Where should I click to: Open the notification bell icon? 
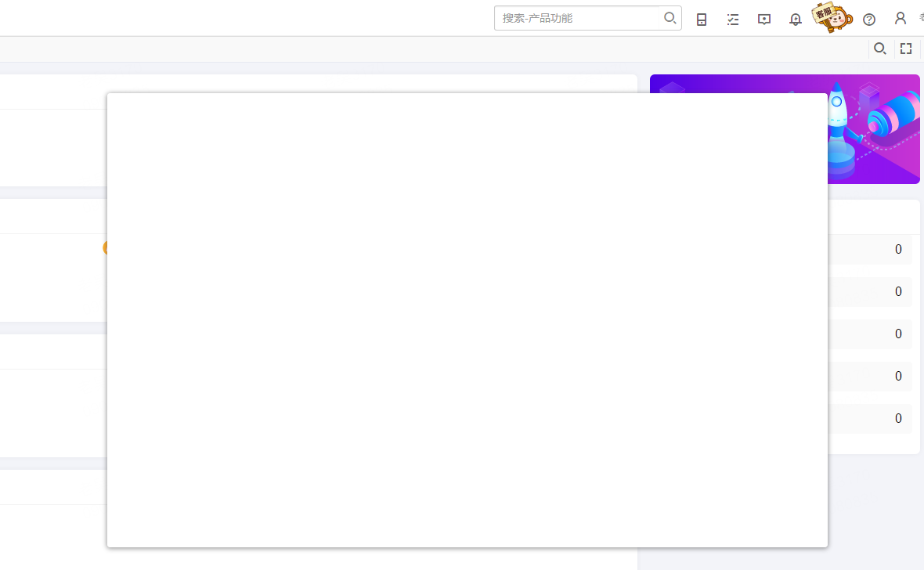[796, 20]
